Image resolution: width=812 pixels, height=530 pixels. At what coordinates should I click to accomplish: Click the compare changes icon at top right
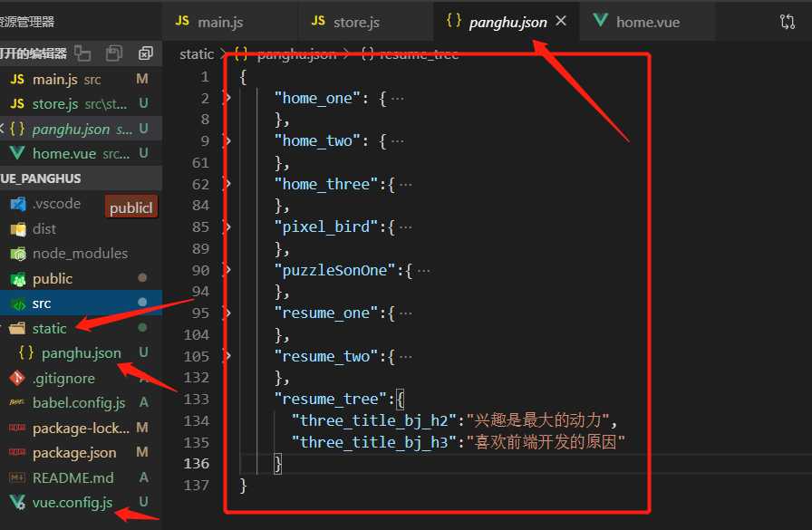(x=788, y=21)
